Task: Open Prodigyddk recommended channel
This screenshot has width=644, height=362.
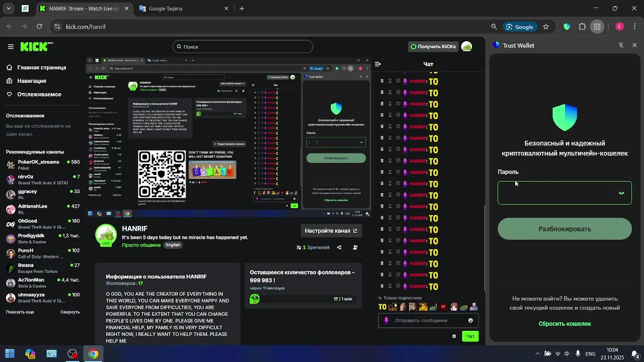Action: point(43,238)
